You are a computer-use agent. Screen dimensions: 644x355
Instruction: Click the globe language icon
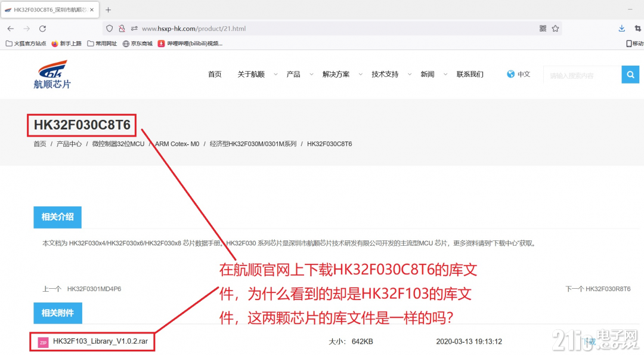510,74
